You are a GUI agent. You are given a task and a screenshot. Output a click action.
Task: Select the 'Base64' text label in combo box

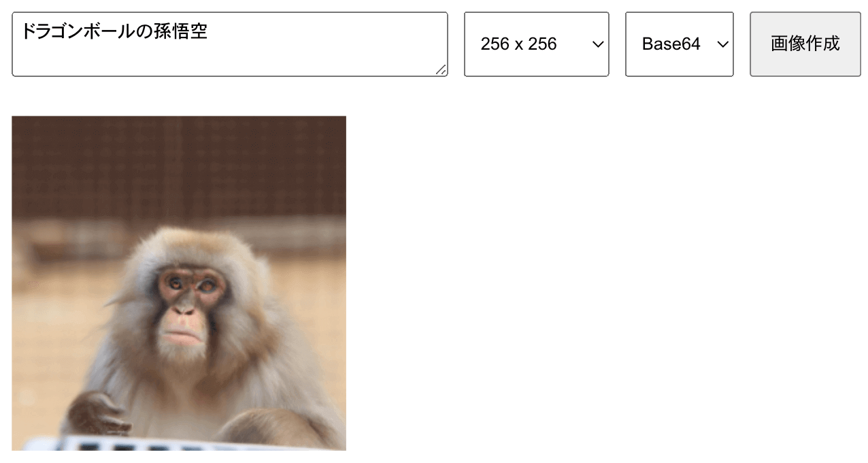671,44
